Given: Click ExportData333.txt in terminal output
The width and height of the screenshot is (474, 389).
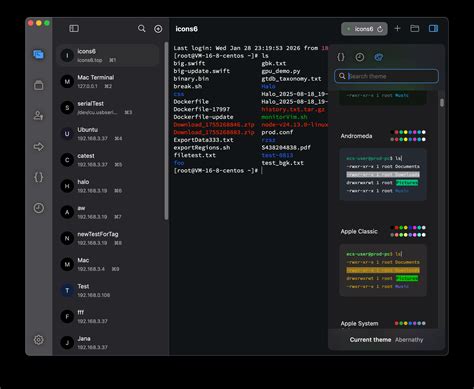Looking at the screenshot, I should [x=203, y=140].
